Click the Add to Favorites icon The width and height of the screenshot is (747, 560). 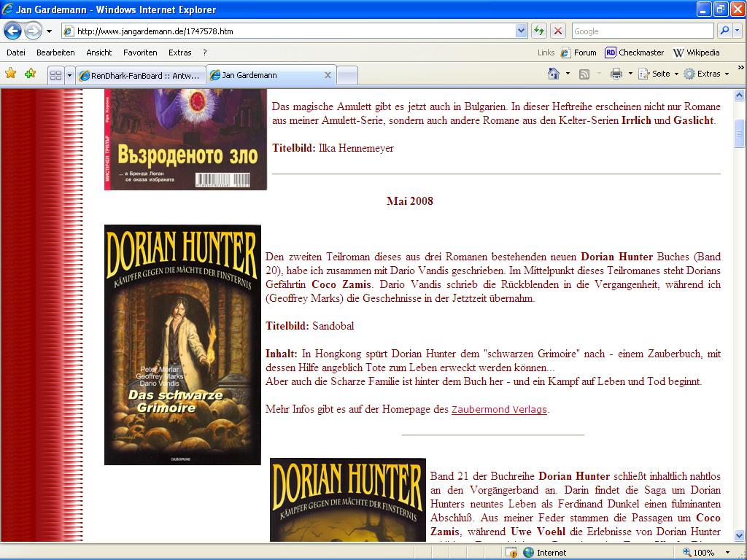[30, 74]
